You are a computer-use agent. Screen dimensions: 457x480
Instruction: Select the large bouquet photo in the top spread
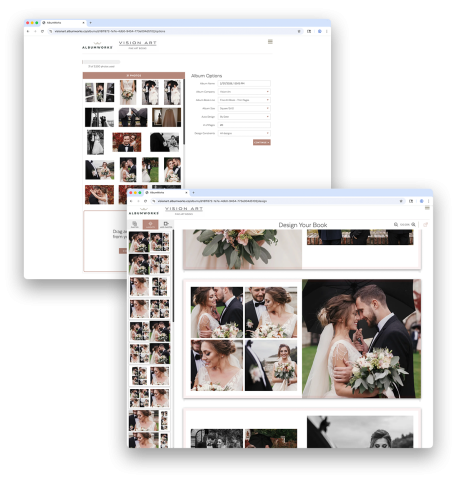(x=242, y=249)
